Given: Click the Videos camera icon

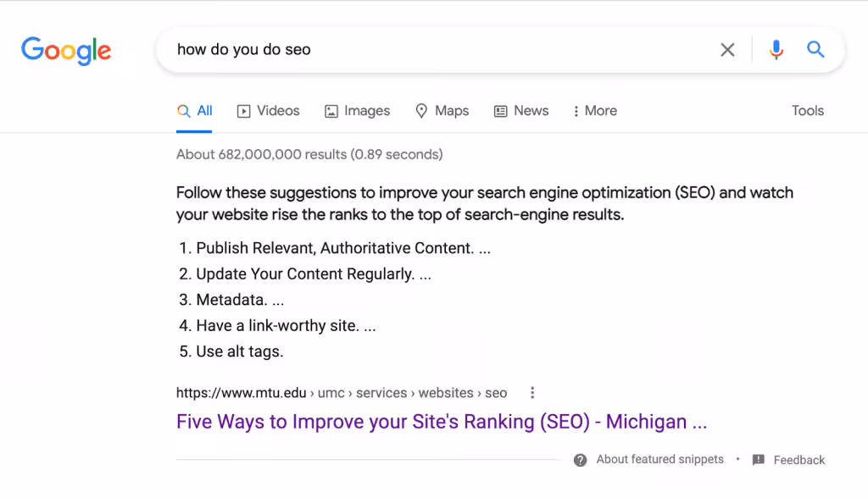Looking at the screenshot, I should coord(242,110).
